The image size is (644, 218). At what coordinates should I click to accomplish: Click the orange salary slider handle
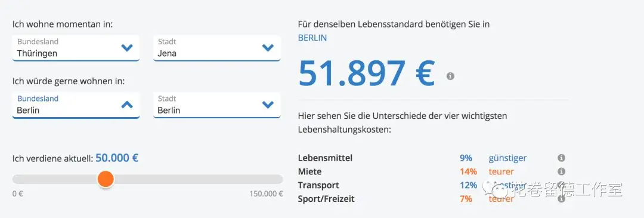coord(106,179)
